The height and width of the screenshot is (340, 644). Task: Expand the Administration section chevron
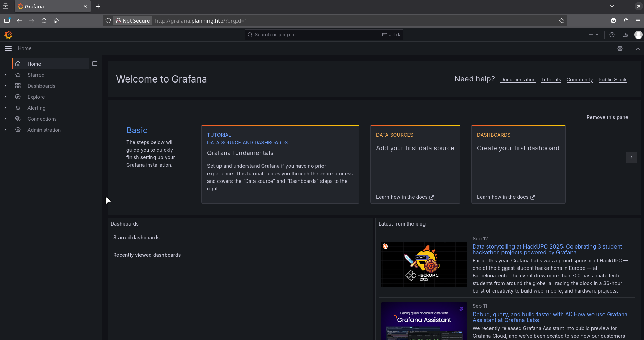pyautogui.click(x=5, y=130)
